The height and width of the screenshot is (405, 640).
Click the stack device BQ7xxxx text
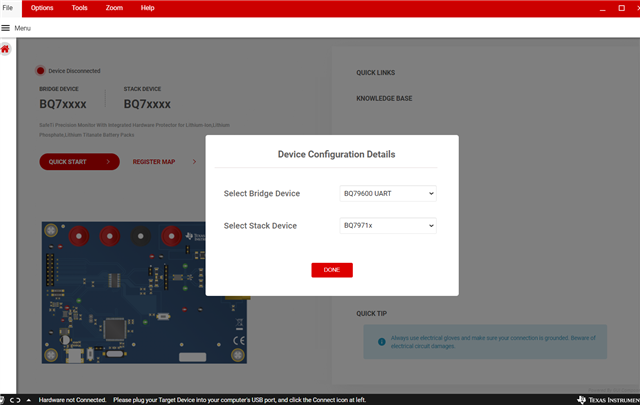click(147, 104)
